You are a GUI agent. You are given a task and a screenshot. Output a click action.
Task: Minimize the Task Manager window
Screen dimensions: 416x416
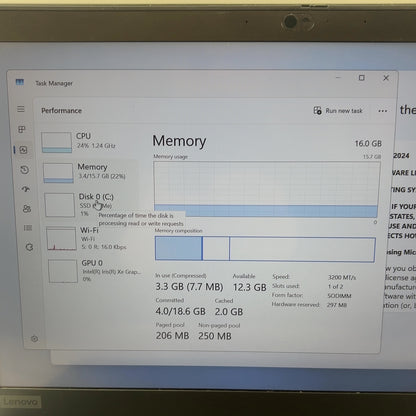(338, 78)
